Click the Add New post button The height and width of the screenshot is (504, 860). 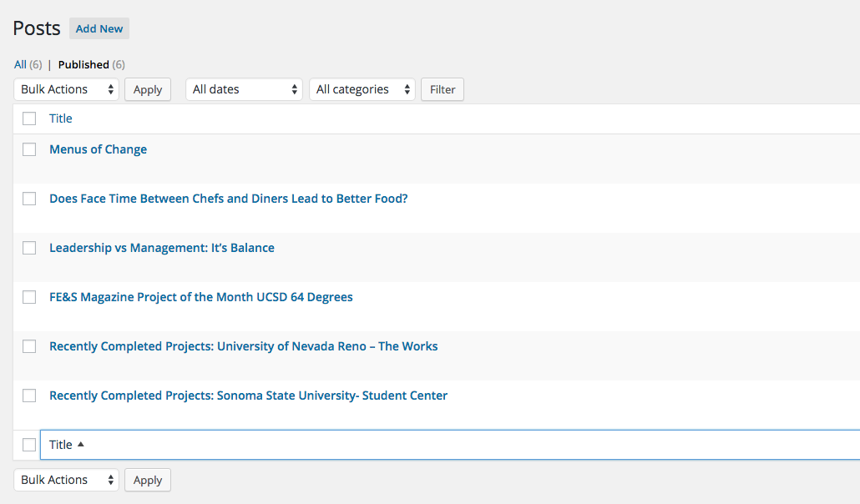(99, 28)
